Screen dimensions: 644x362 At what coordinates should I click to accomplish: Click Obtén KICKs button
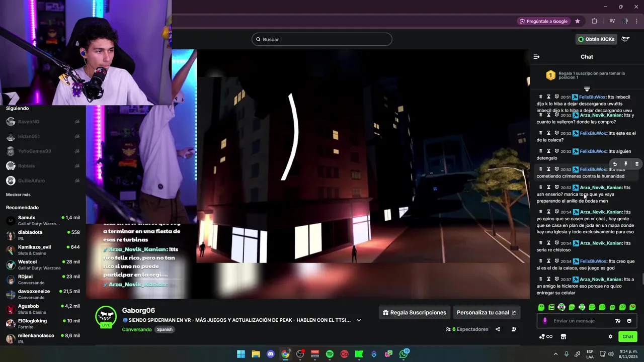coord(596,39)
